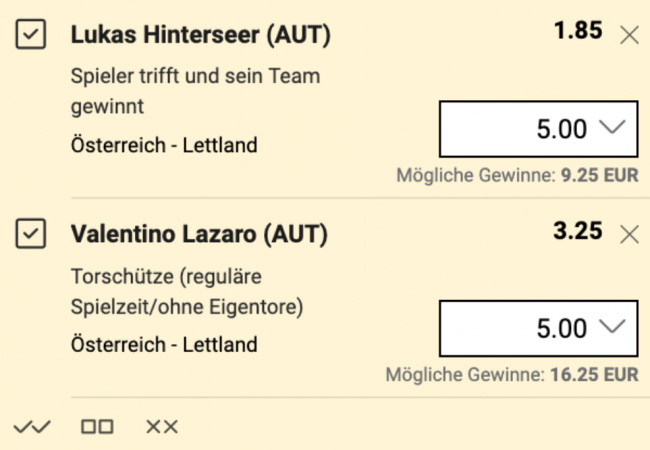This screenshot has width=650, height=450.
Task: Click the double-X remove all bets icon
Action: click(162, 427)
